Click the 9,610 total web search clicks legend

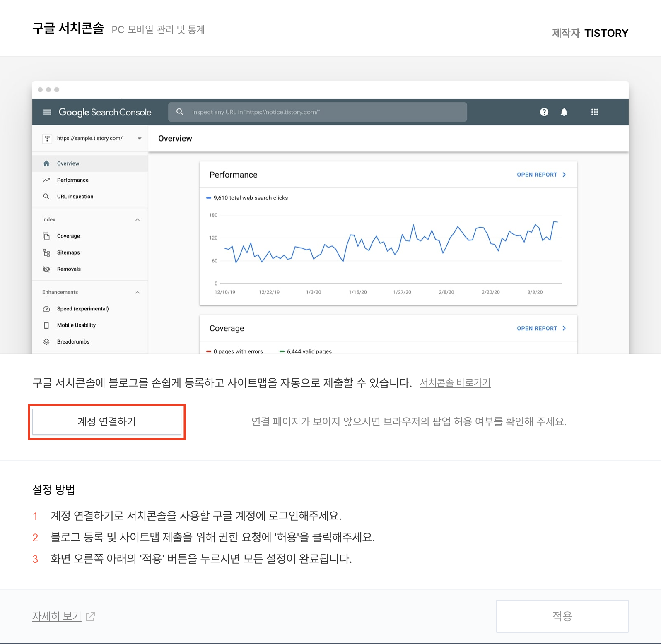(247, 198)
